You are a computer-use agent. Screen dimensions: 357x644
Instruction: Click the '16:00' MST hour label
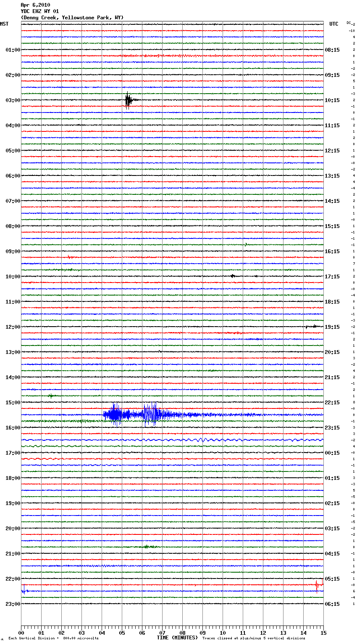coord(13,428)
